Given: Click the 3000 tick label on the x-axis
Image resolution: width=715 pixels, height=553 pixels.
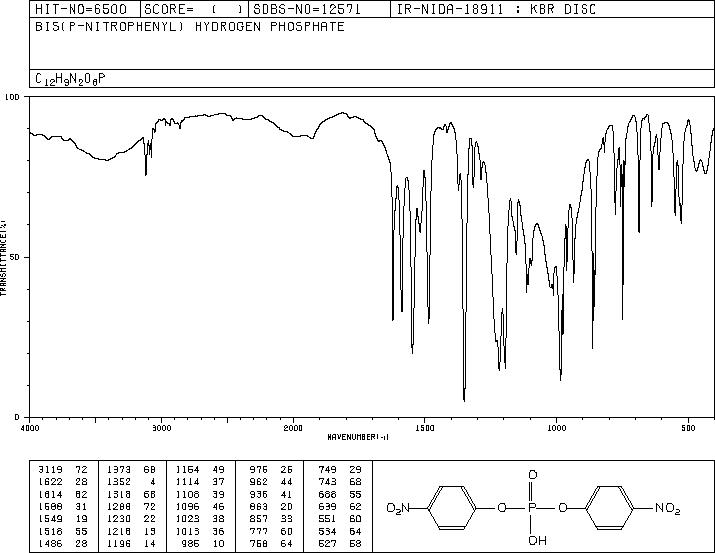Looking at the screenshot, I should (x=161, y=428).
